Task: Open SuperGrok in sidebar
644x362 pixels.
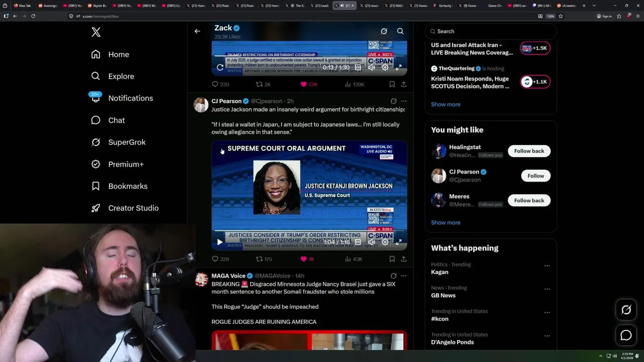Action: tap(118, 142)
